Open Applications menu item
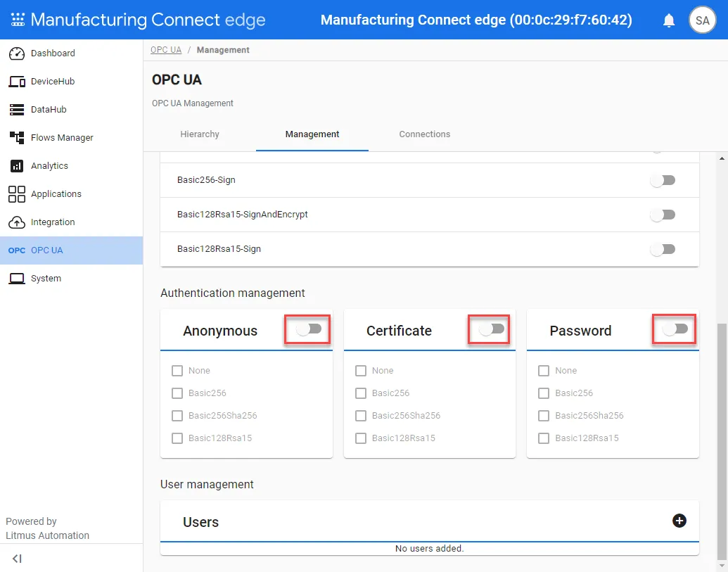Viewport: 728px width, 572px height. [72, 194]
